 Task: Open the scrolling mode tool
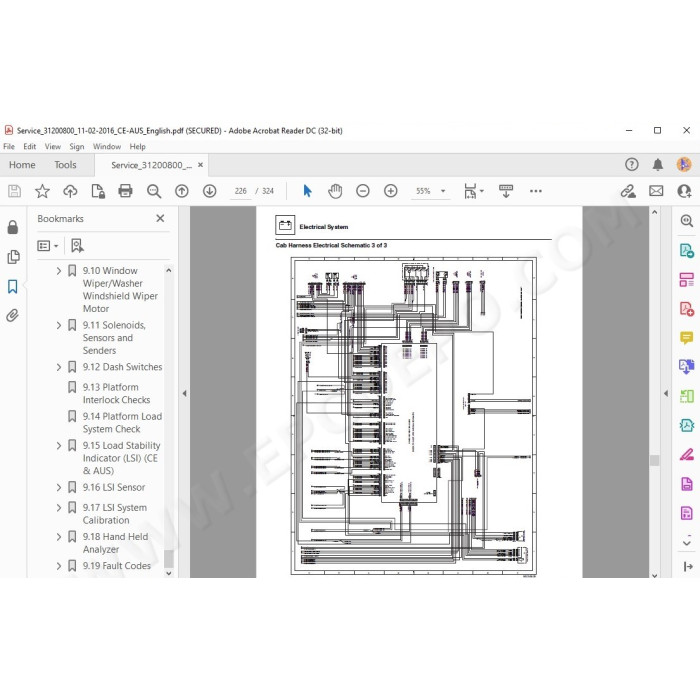506,191
